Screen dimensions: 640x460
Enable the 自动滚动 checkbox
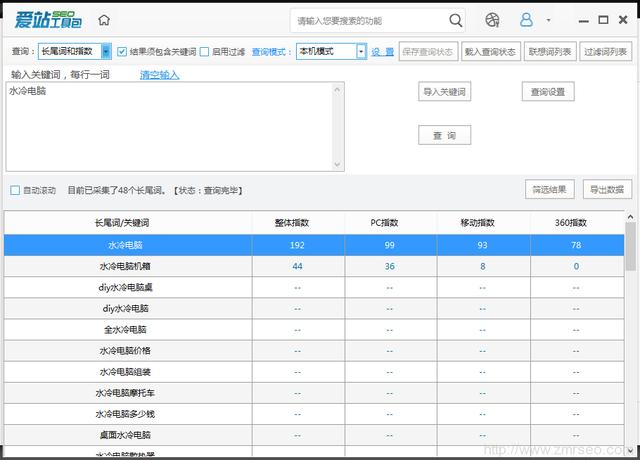click(15, 189)
